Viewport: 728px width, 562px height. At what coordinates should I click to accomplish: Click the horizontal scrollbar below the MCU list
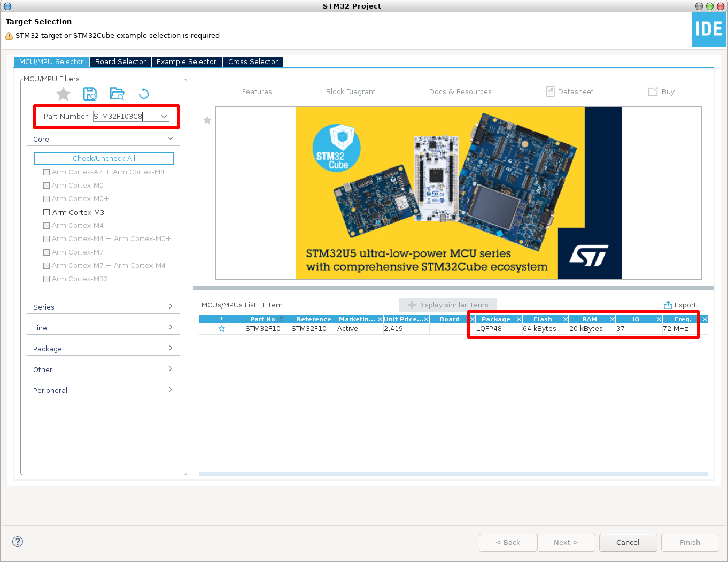pyautogui.click(x=453, y=474)
